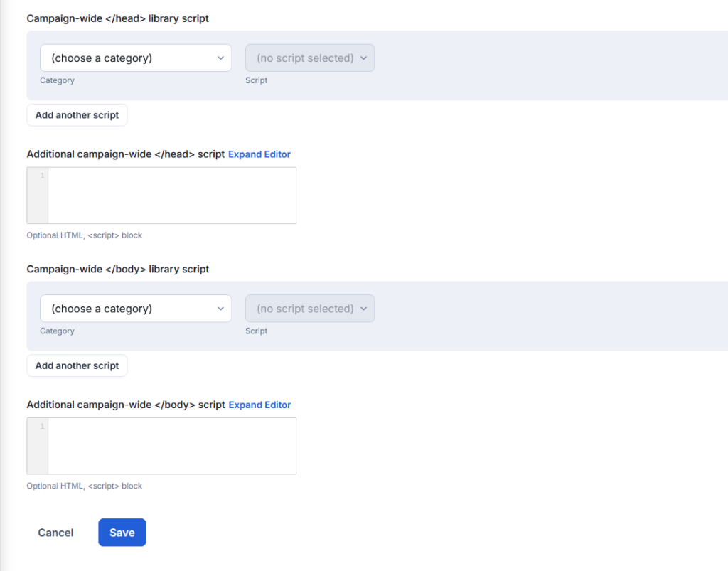Click line number 1 in </head> editor gutter
This screenshot has height=571, width=728.
point(42,176)
